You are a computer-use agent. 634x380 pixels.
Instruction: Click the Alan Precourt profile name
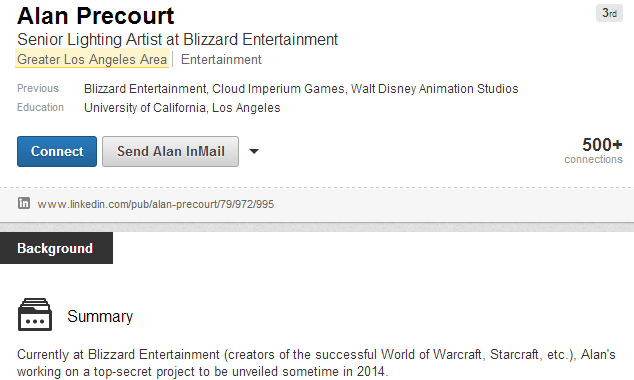(x=95, y=16)
